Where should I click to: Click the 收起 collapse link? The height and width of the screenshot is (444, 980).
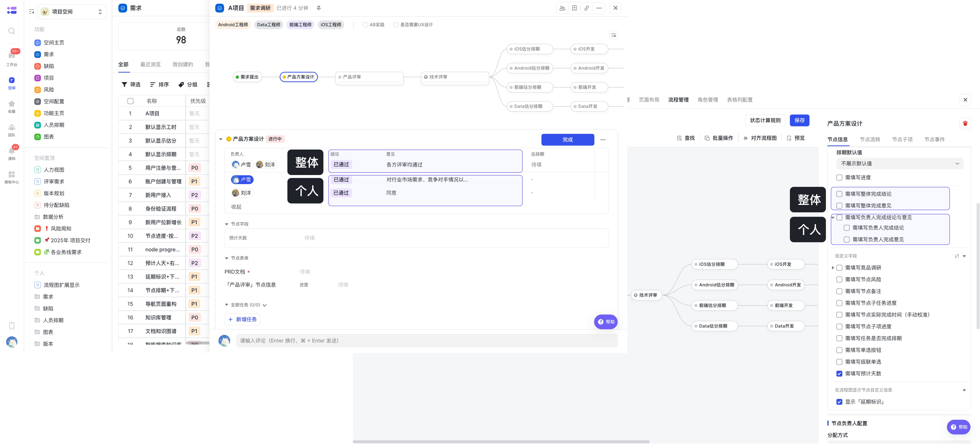click(236, 207)
